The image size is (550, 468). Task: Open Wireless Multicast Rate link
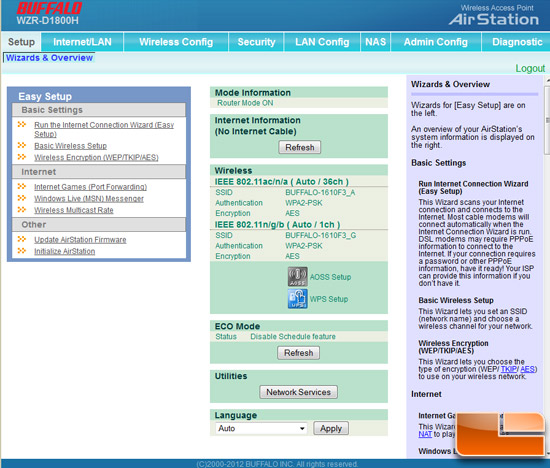(74, 210)
